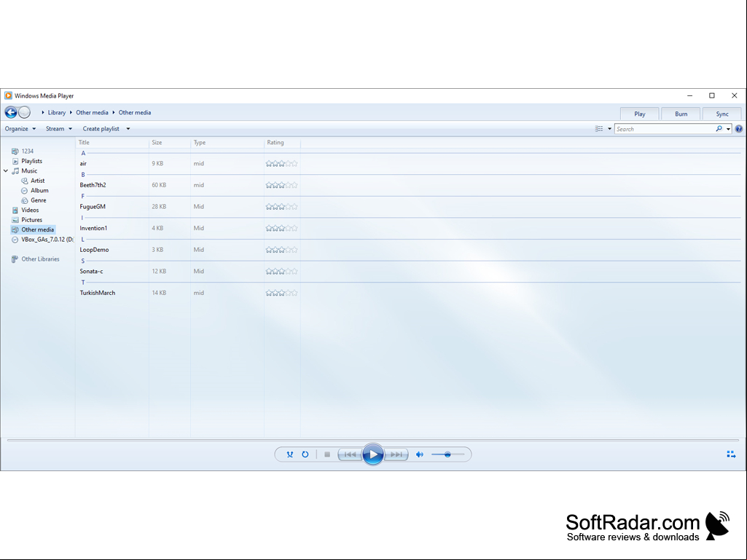Image resolution: width=747 pixels, height=560 pixels.
Task: Open the View options dropdown arrow
Action: (609, 129)
